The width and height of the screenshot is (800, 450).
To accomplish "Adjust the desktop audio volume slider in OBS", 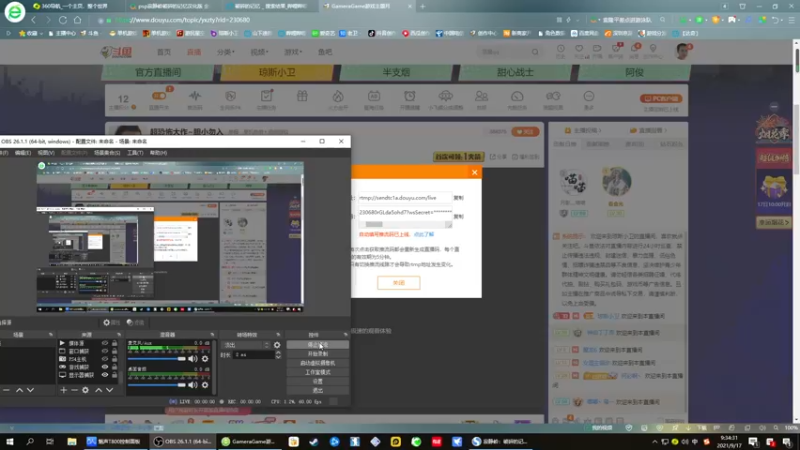I will [157, 385].
